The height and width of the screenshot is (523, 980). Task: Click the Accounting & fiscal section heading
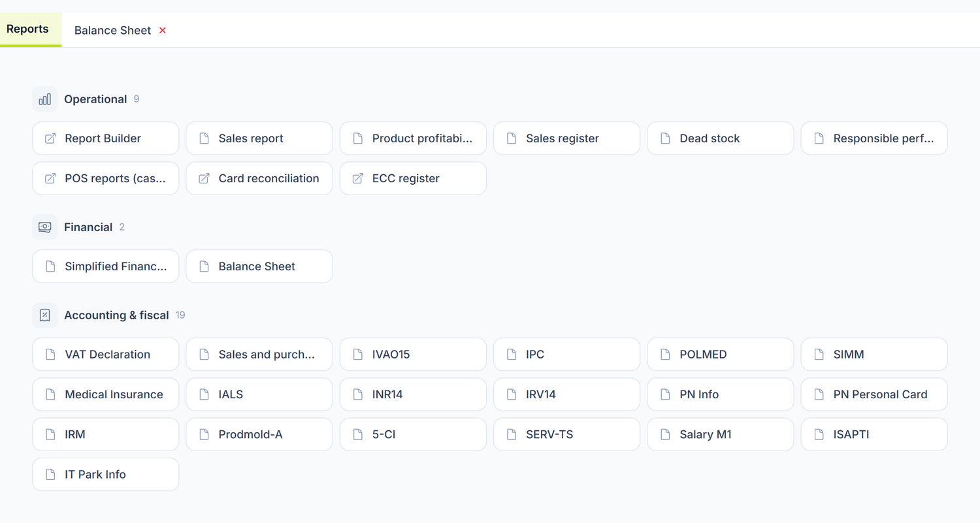tap(116, 315)
